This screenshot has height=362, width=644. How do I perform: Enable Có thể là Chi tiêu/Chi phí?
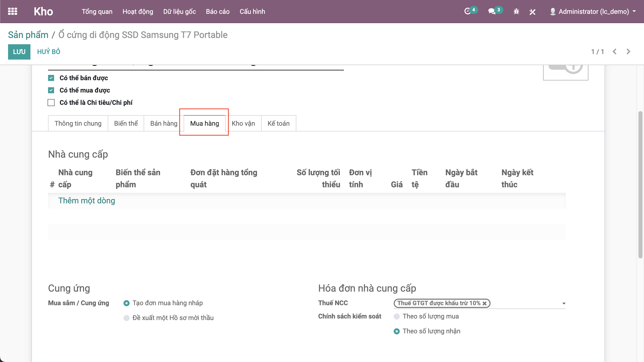[51, 103]
